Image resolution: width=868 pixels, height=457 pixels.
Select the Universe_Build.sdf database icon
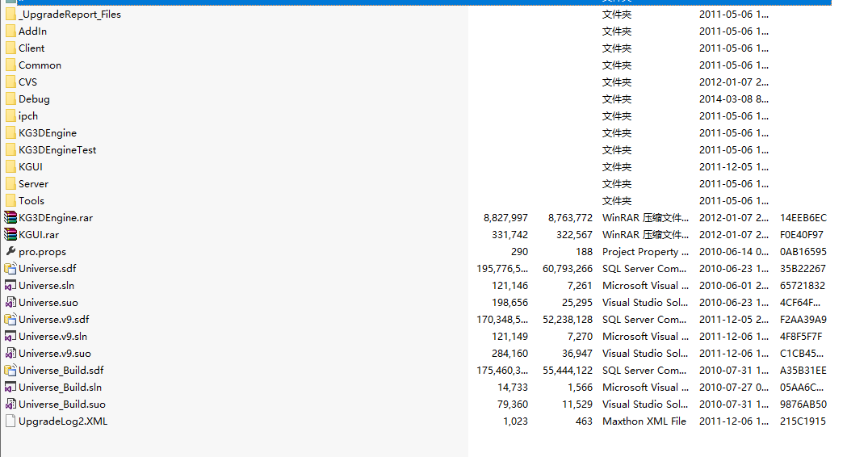(x=10, y=371)
